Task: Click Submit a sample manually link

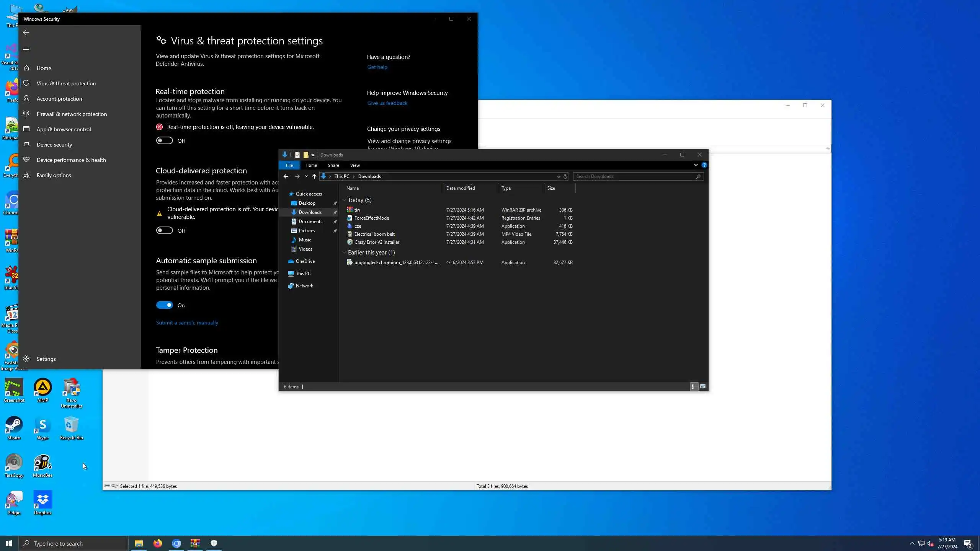Action: click(187, 323)
